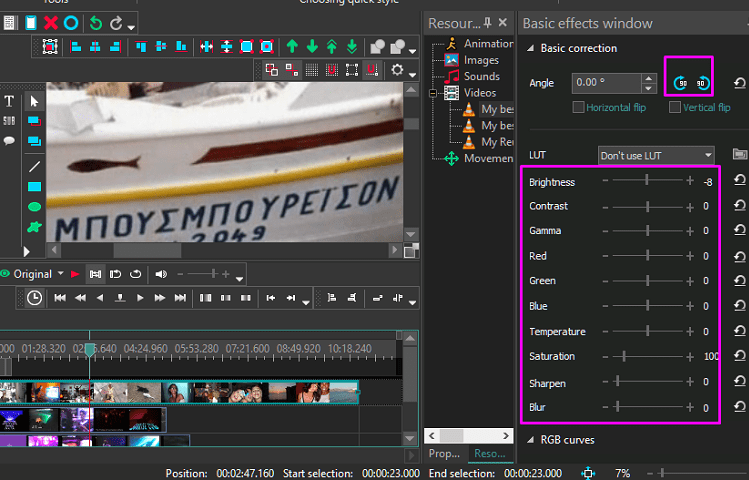The width and height of the screenshot is (749, 480).
Task: Select the 'My Re' video resource
Action: (497, 142)
